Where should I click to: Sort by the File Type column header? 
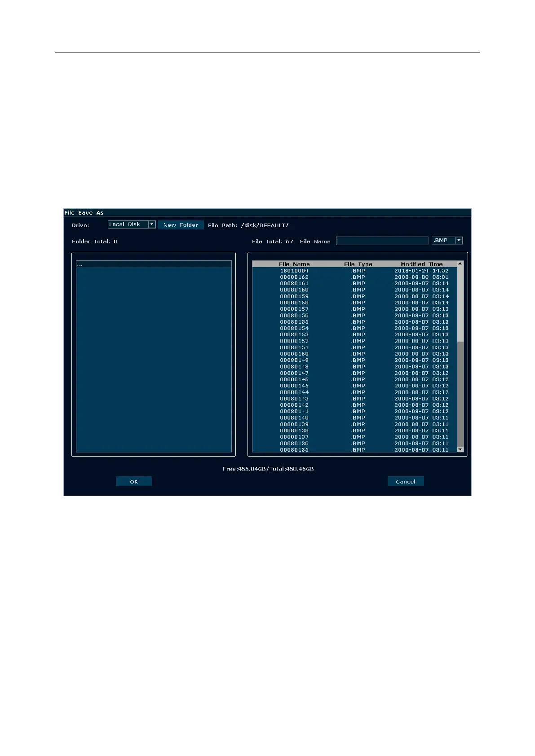[x=358, y=264]
